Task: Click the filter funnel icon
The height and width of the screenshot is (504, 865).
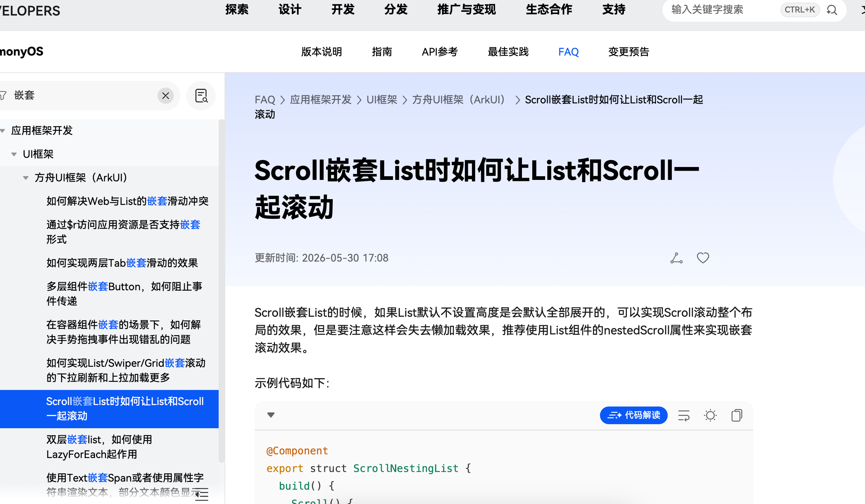Action: tap(3, 96)
